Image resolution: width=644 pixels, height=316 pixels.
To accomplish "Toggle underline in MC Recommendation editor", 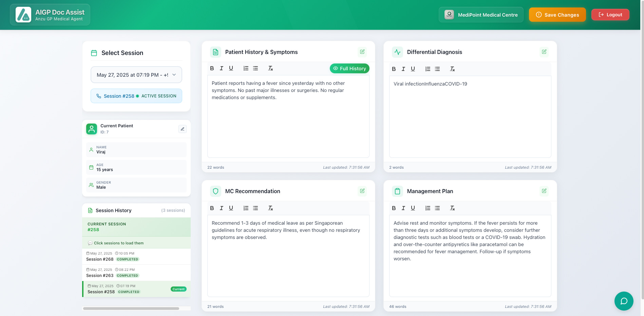I will tap(231, 208).
